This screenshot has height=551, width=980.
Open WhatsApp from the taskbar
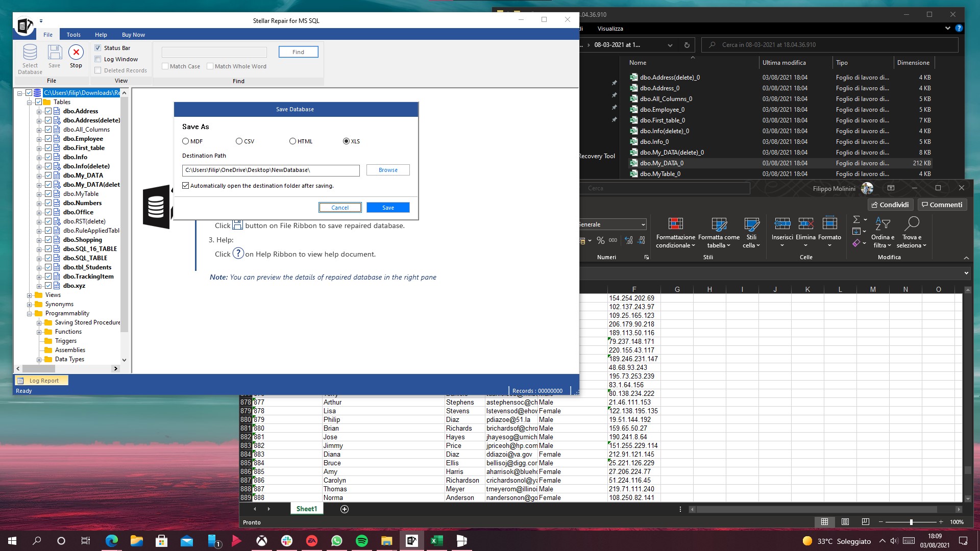pyautogui.click(x=337, y=541)
